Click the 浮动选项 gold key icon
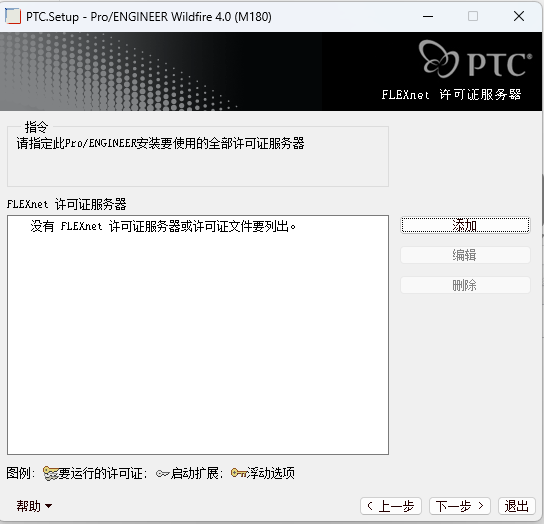 (238, 473)
